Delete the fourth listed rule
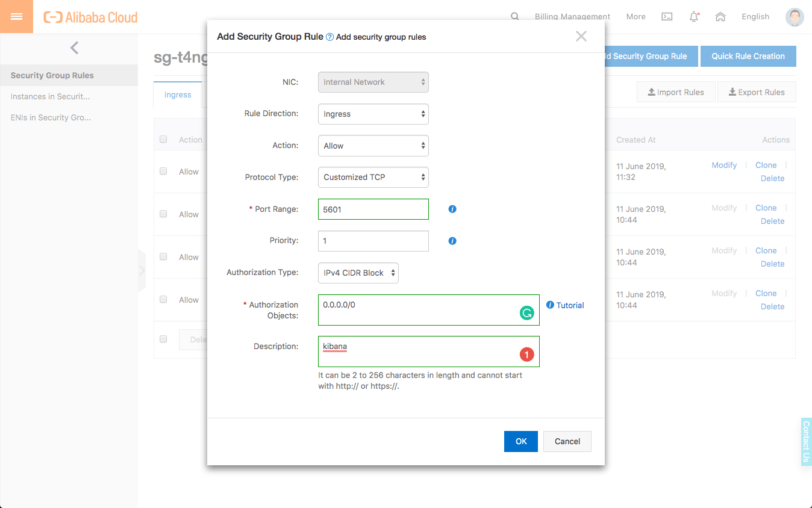Image resolution: width=812 pixels, height=508 pixels. (x=772, y=306)
